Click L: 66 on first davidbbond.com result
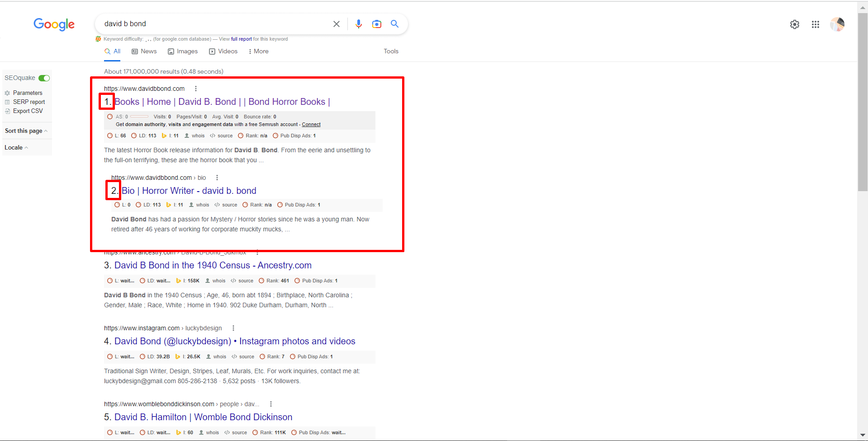868x441 pixels. [117, 136]
